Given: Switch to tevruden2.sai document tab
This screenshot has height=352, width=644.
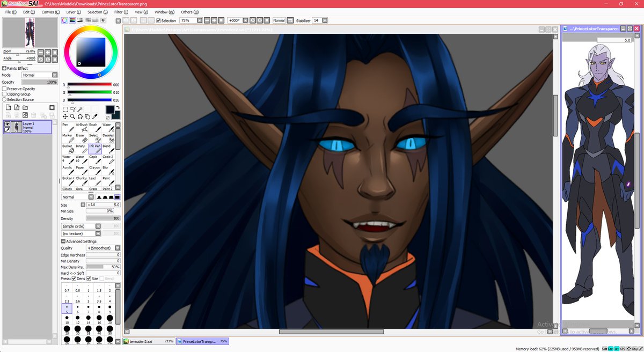Looking at the screenshot, I should (149, 341).
